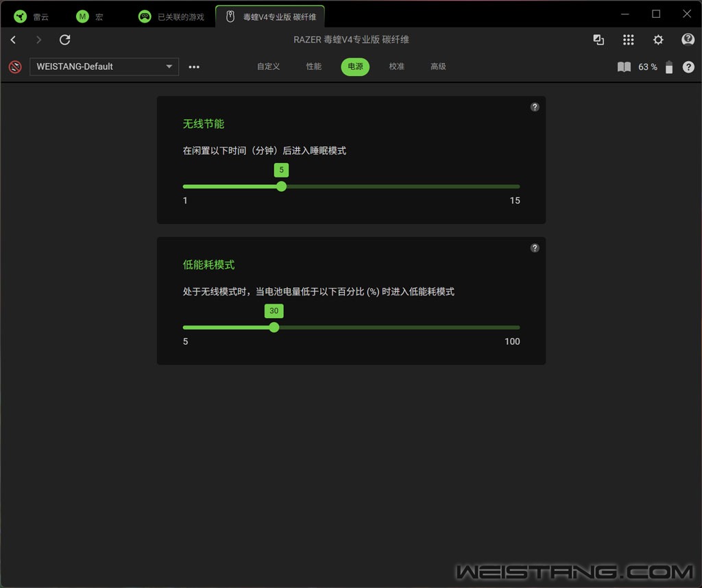Click the sleep slider maximum label 15
The width and height of the screenshot is (702, 588).
(x=515, y=201)
